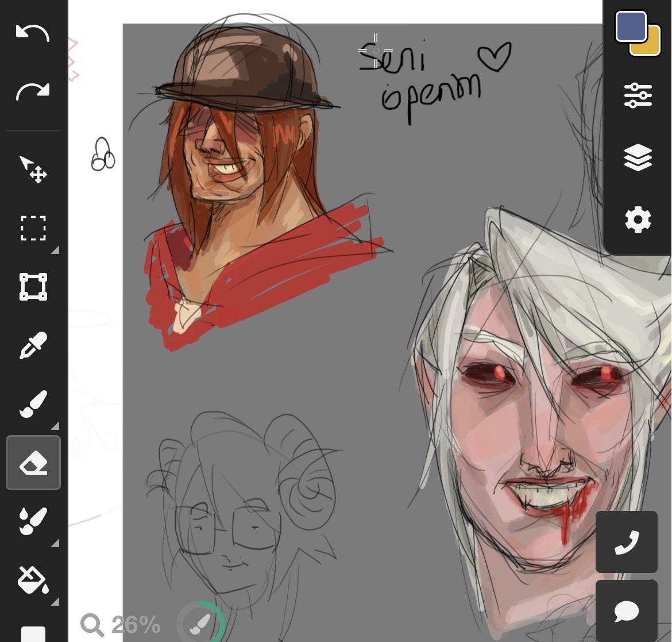Adjust the circular brush size control
The height and width of the screenshot is (642, 672).
coord(200,625)
